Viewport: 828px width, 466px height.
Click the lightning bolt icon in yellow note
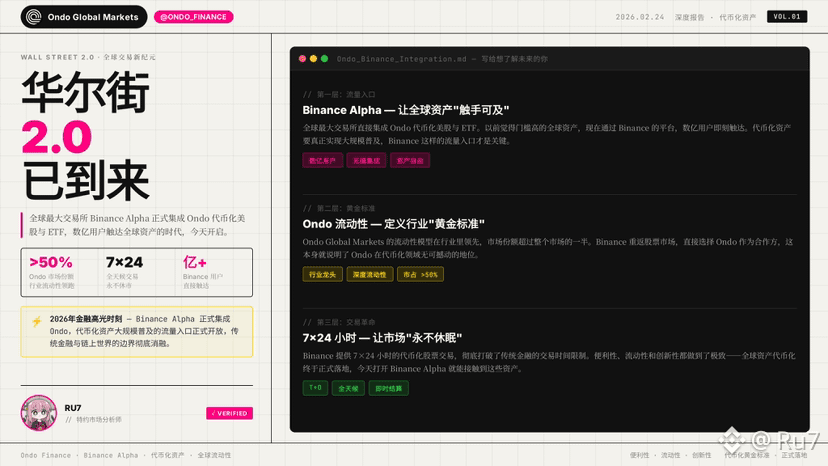36,321
